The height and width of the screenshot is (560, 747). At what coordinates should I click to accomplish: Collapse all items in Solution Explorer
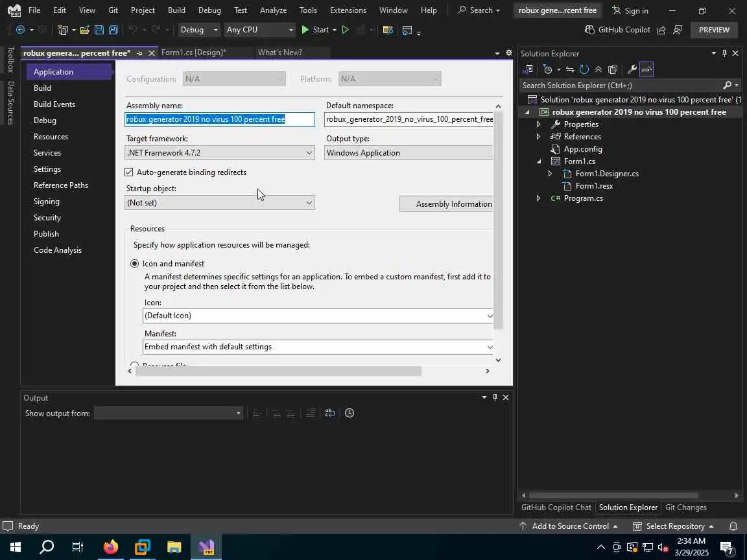(x=599, y=69)
